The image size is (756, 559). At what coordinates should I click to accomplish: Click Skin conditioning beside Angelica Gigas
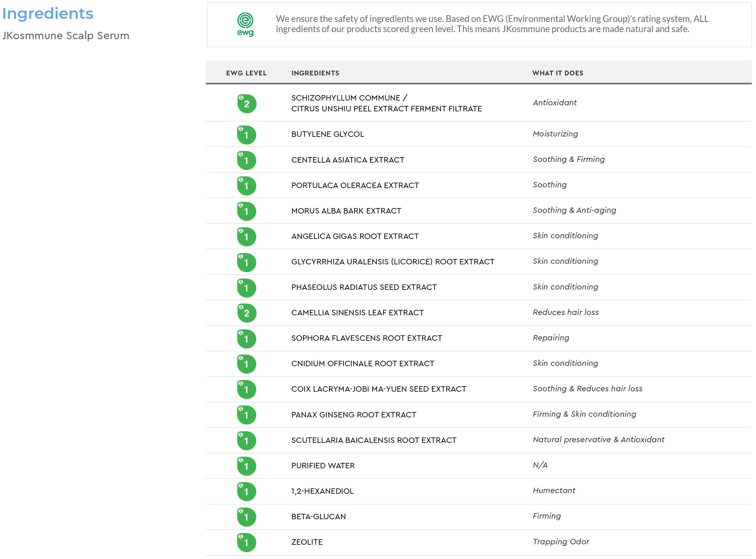(x=565, y=236)
